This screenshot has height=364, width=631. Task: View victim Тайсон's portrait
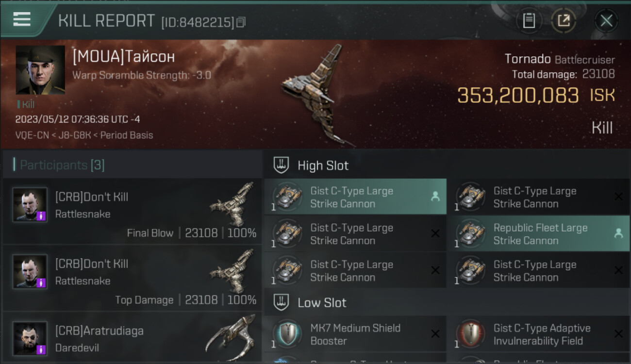click(x=40, y=70)
